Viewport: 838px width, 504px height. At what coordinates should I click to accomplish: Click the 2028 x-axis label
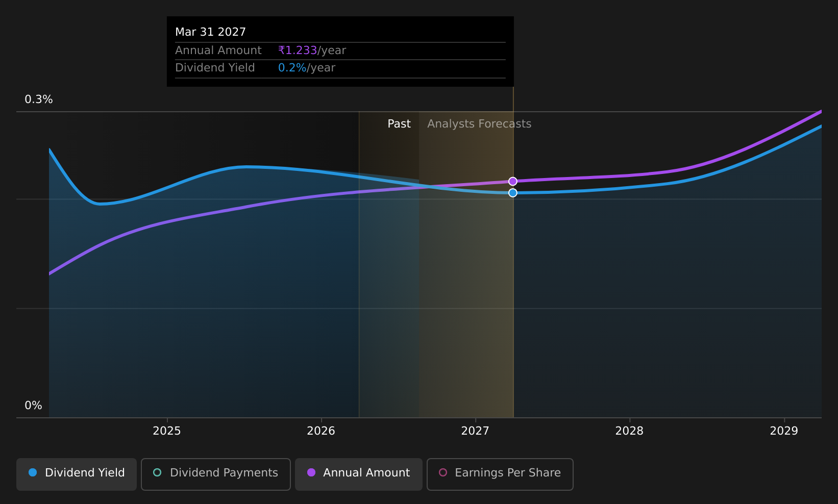(629, 431)
